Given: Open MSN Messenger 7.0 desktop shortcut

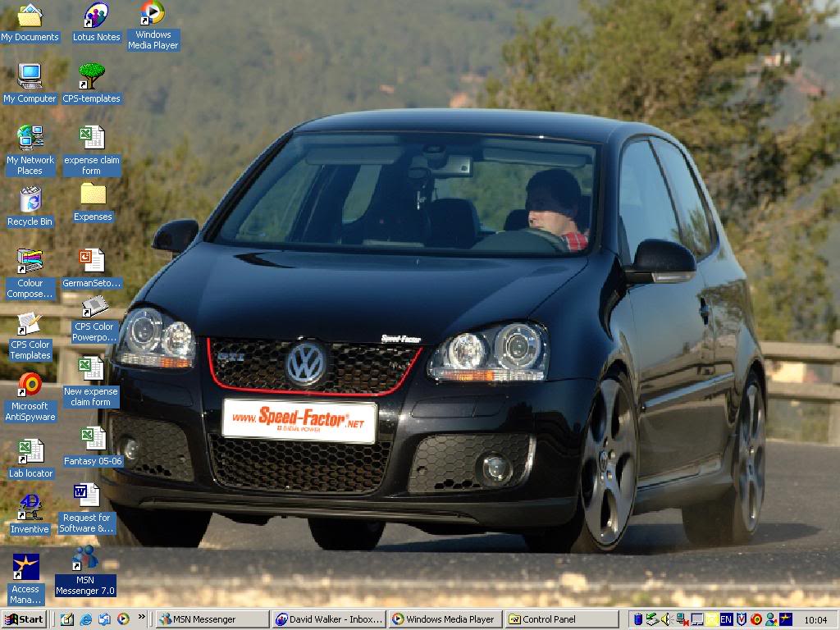Looking at the screenshot, I should 84,559.
